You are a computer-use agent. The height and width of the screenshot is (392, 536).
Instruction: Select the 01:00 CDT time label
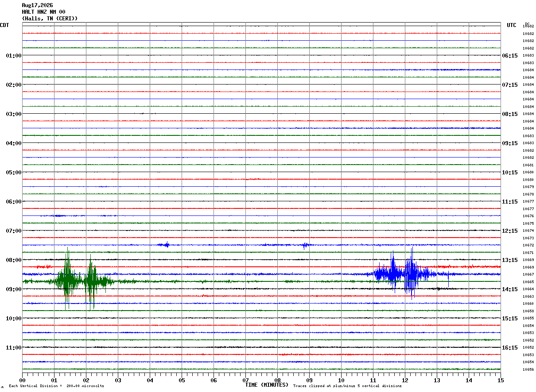(14, 56)
